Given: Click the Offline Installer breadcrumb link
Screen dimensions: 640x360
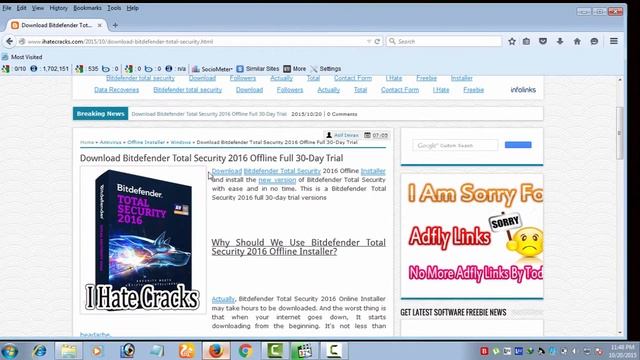Looking at the screenshot, I should pyautogui.click(x=146, y=142).
